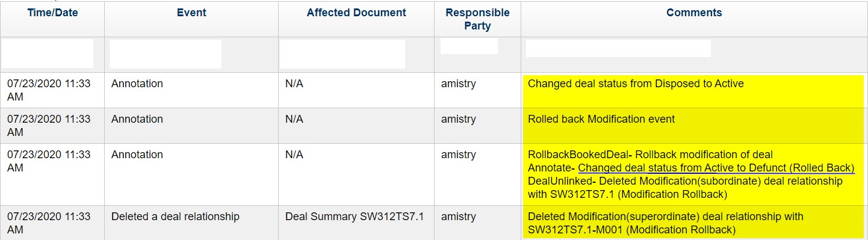868x240 pixels.
Task: Click first row's Annotation event cell
Action: click(x=137, y=84)
